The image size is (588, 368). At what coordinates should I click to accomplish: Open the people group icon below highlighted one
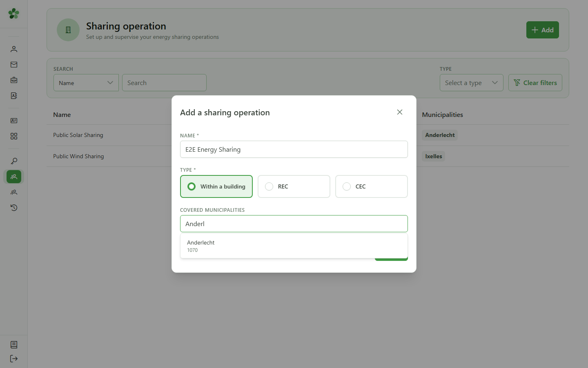14,192
